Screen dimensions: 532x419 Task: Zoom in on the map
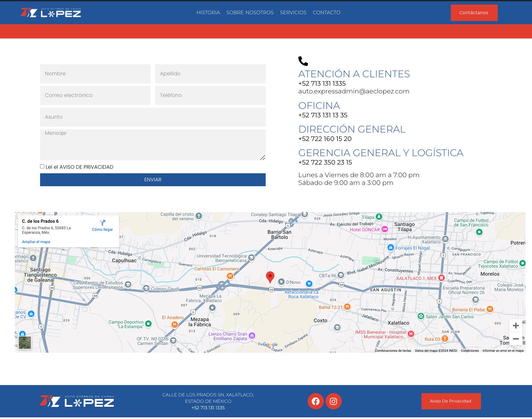[516, 326]
